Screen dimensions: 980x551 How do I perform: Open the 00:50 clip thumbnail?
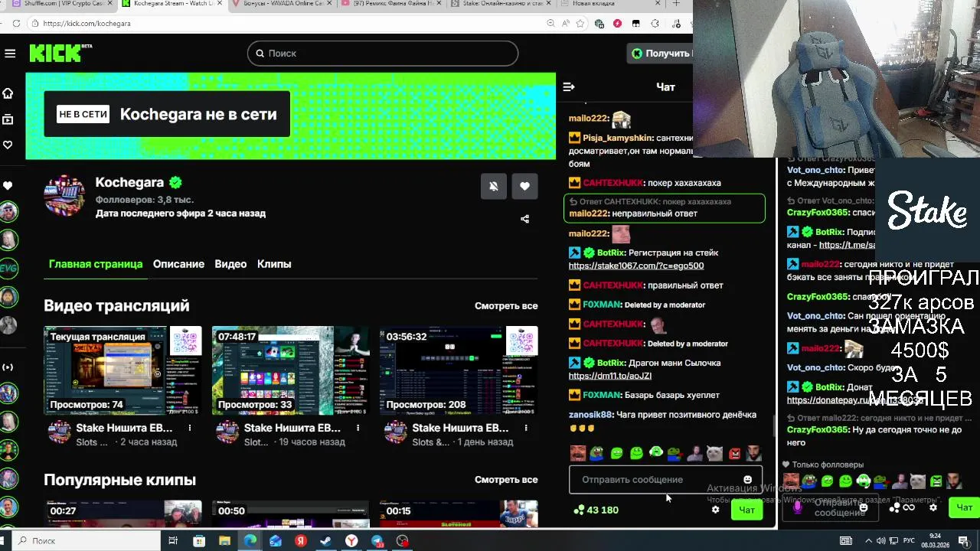[x=291, y=514]
